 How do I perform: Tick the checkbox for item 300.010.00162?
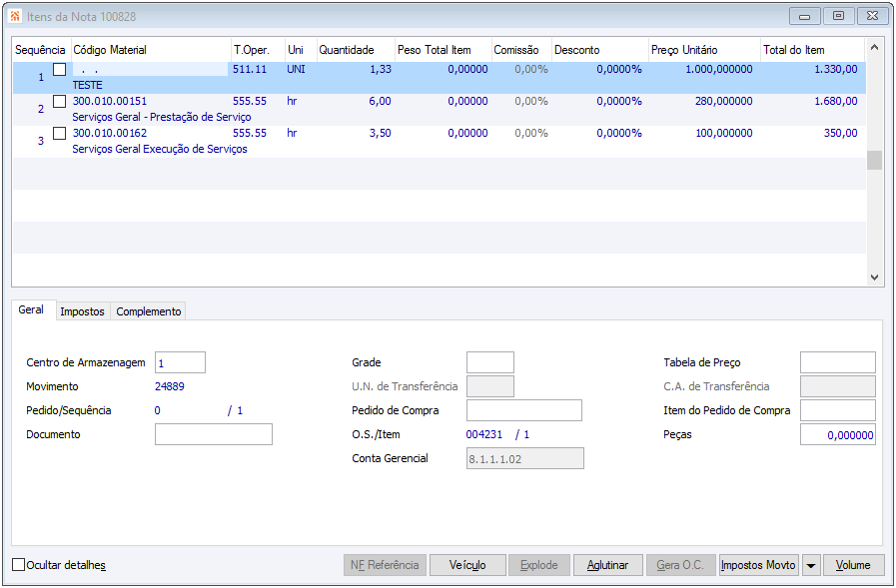[x=59, y=134]
